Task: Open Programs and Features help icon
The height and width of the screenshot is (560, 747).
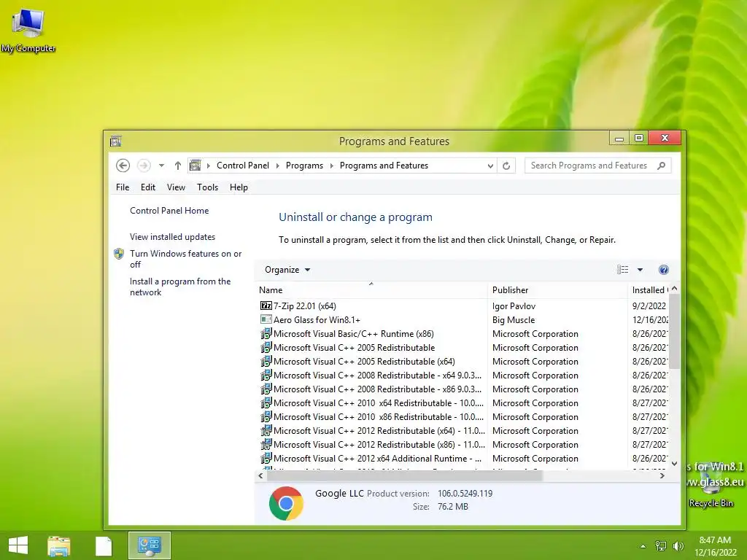Action: 663,270
